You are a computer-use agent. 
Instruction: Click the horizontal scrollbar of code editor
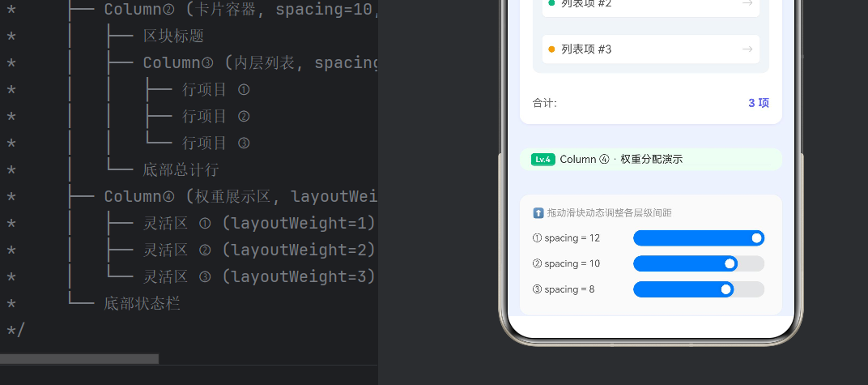(x=79, y=359)
